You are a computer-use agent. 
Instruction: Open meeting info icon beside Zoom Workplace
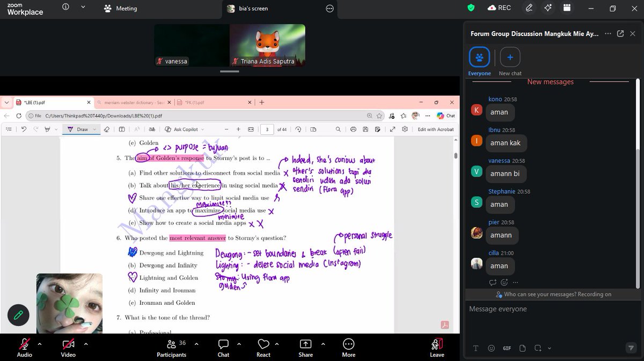[x=65, y=8]
